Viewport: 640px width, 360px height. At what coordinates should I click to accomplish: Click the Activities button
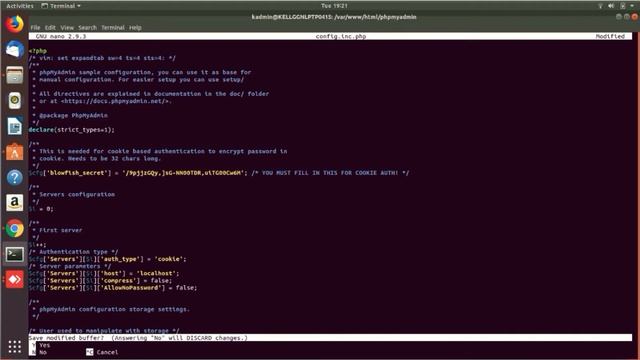tap(20, 6)
